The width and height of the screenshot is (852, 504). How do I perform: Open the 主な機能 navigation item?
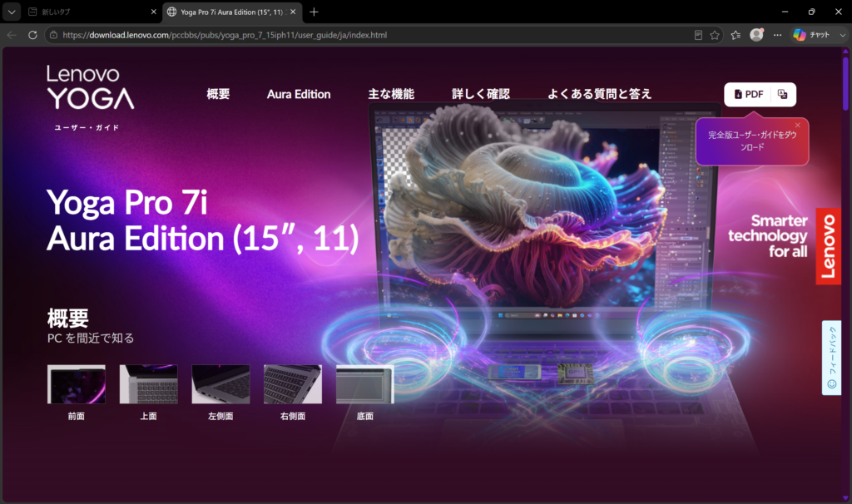pyautogui.click(x=391, y=94)
